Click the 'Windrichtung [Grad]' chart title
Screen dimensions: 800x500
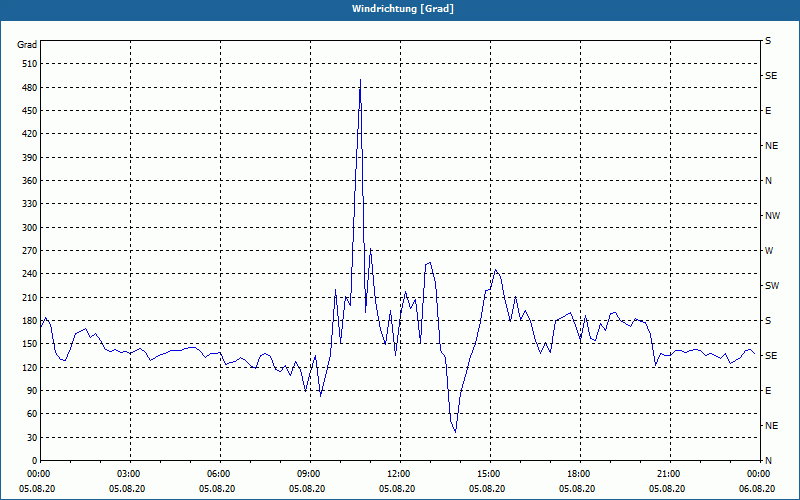(403, 9)
